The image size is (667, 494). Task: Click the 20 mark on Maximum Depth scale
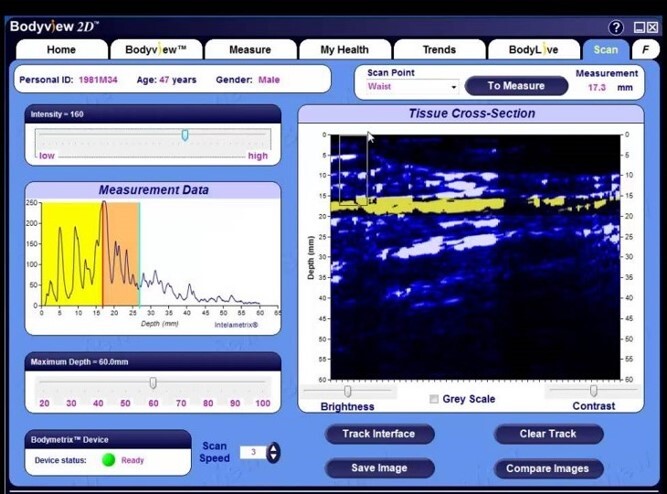click(x=44, y=403)
